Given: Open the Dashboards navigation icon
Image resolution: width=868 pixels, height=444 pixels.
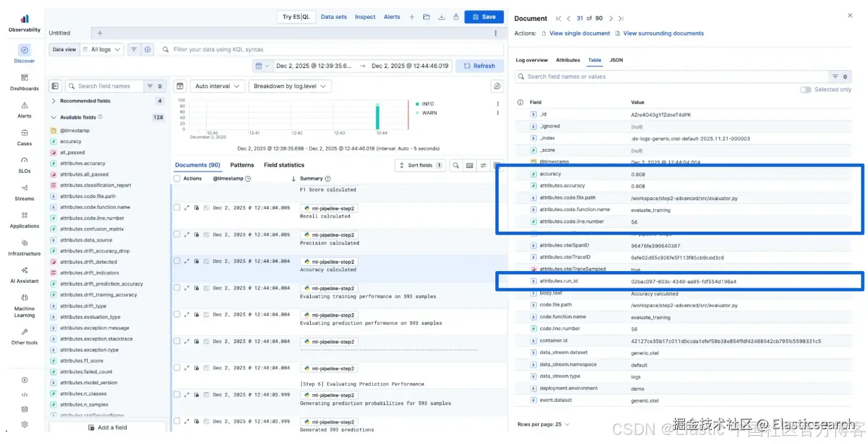Looking at the screenshot, I should [x=25, y=78].
